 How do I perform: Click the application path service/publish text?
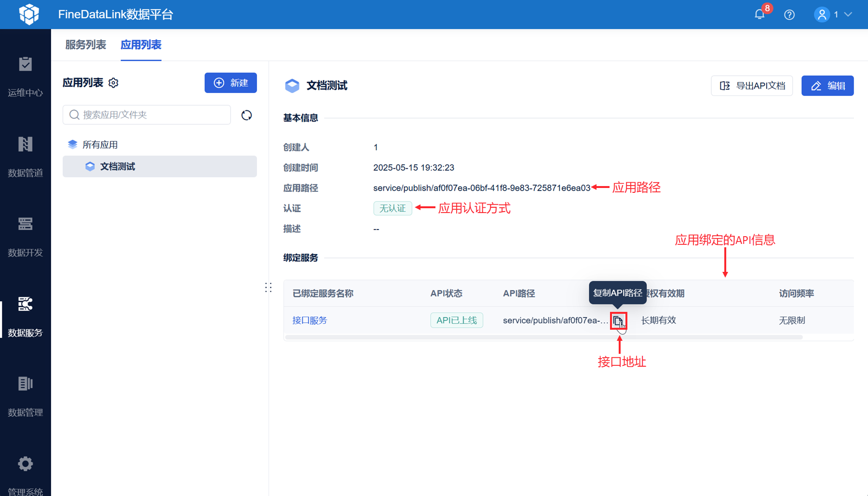tap(482, 188)
